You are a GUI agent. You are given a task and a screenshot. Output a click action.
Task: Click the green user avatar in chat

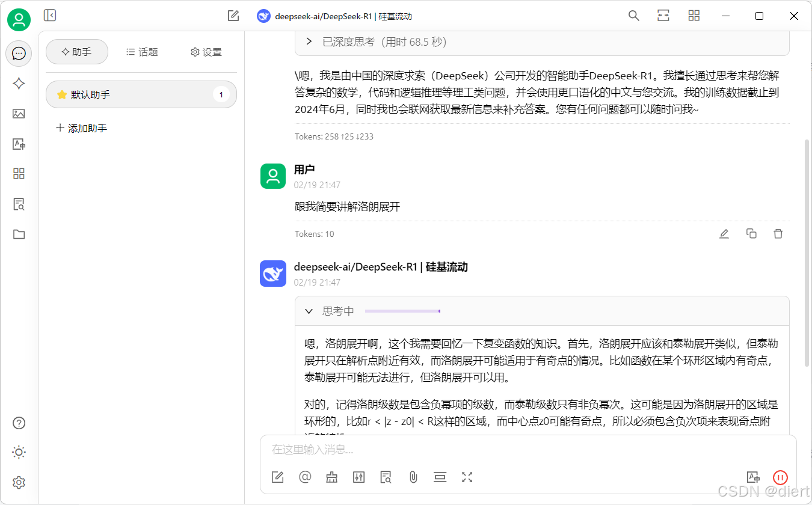click(273, 176)
